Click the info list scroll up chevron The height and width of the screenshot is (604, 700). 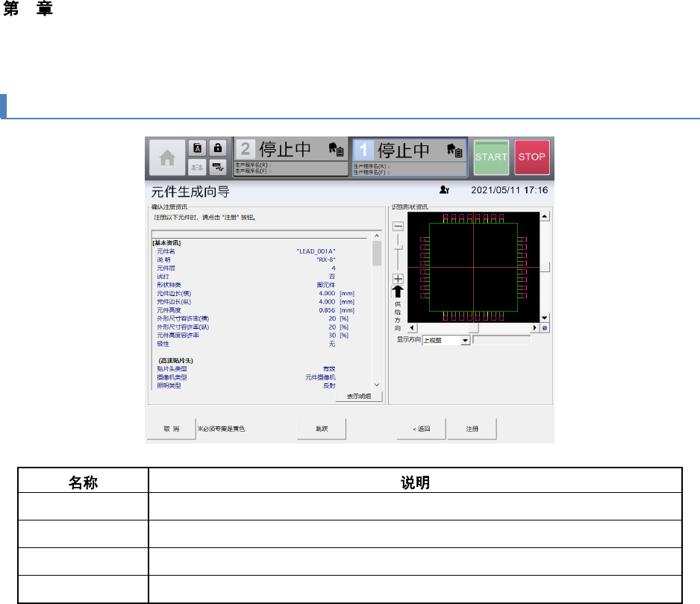pos(377,236)
